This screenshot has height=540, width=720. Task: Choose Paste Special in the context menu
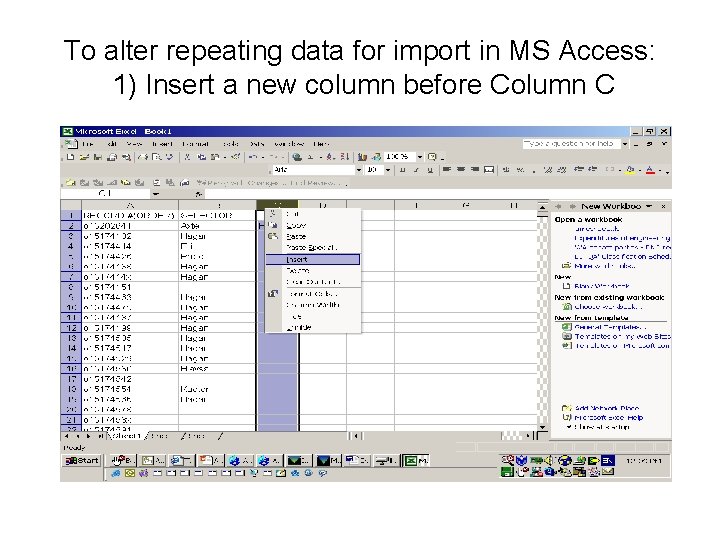pyautogui.click(x=313, y=248)
